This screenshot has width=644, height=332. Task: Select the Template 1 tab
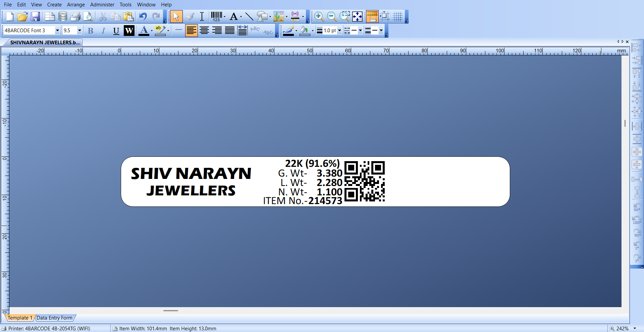coord(20,318)
